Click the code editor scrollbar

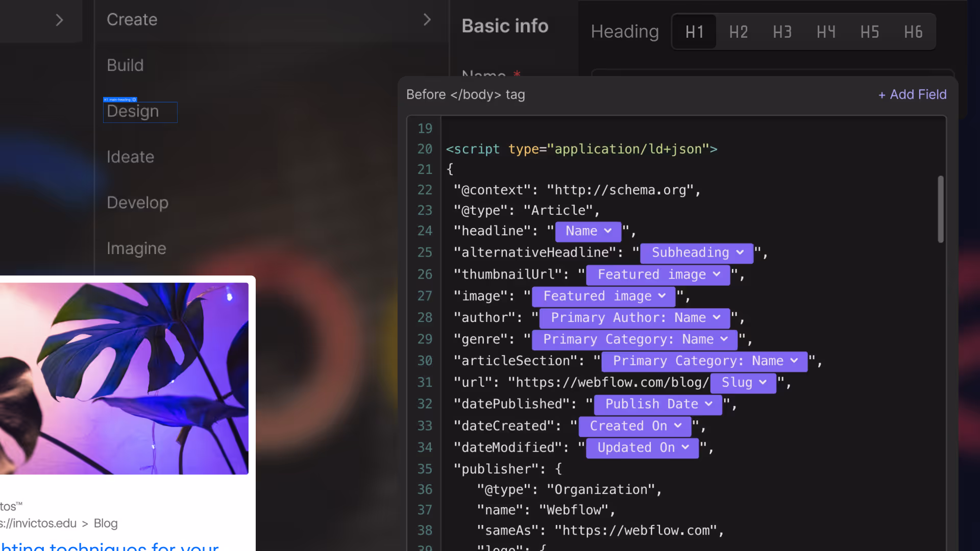941,209
